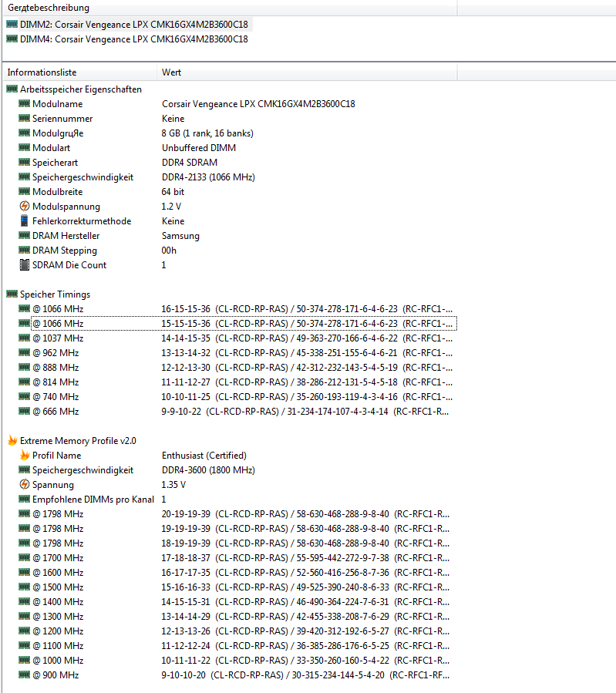Image resolution: width=616 pixels, height=693 pixels.
Task: Click the icon of the @ 1600 MHz row
Action: tap(25, 572)
